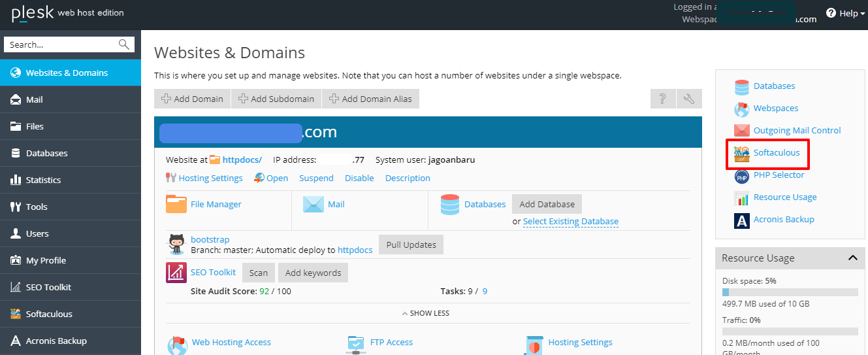Click the PHP Selector link
The width and height of the screenshot is (868, 355).
tap(779, 175)
